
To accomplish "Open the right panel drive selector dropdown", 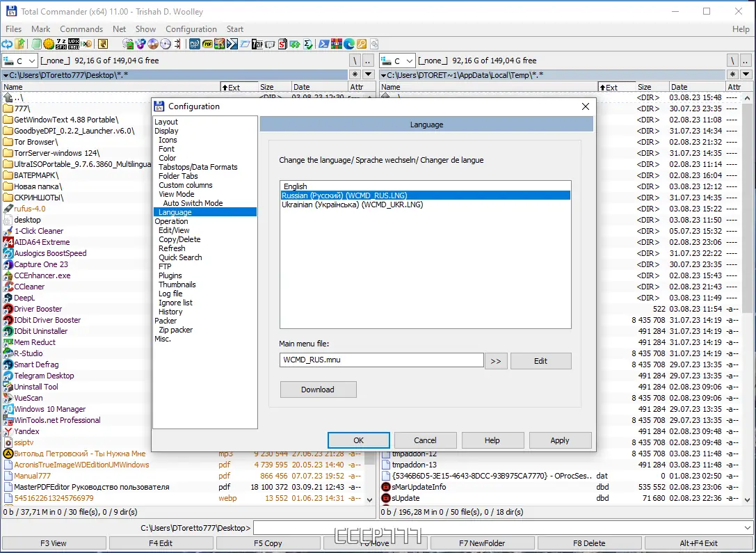I will (410, 61).
